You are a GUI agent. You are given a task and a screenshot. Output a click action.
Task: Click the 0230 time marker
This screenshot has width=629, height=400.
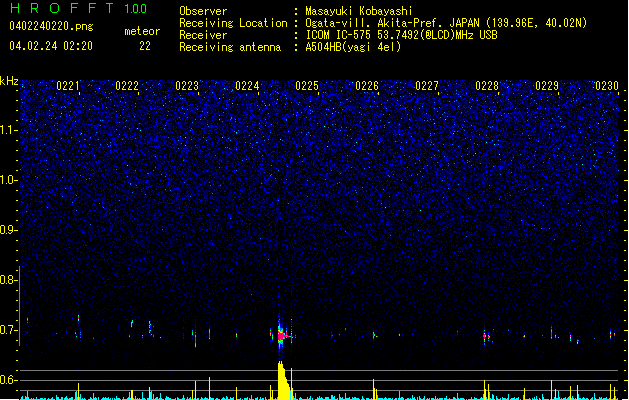(x=607, y=86)
